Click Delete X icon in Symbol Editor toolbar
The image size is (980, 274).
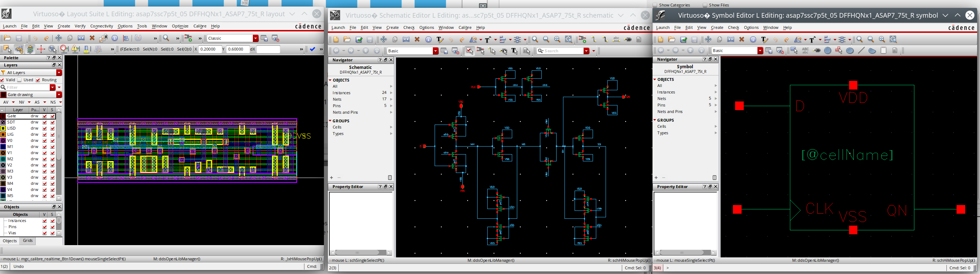click(742, 40)
